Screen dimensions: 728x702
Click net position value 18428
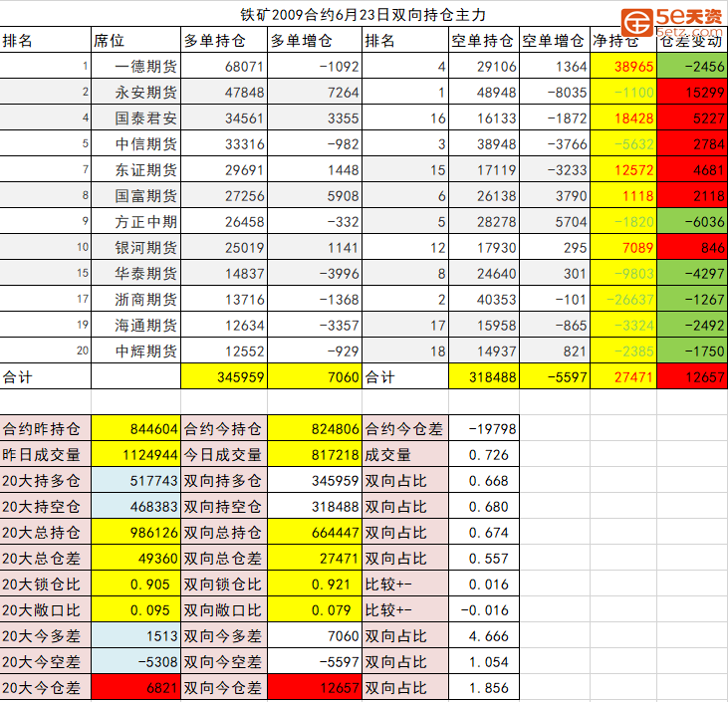(623, 117)
